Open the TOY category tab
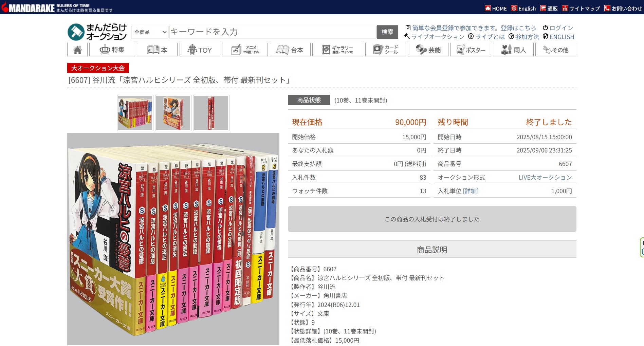Screen dimensions: 644x346 click(200, 50)
